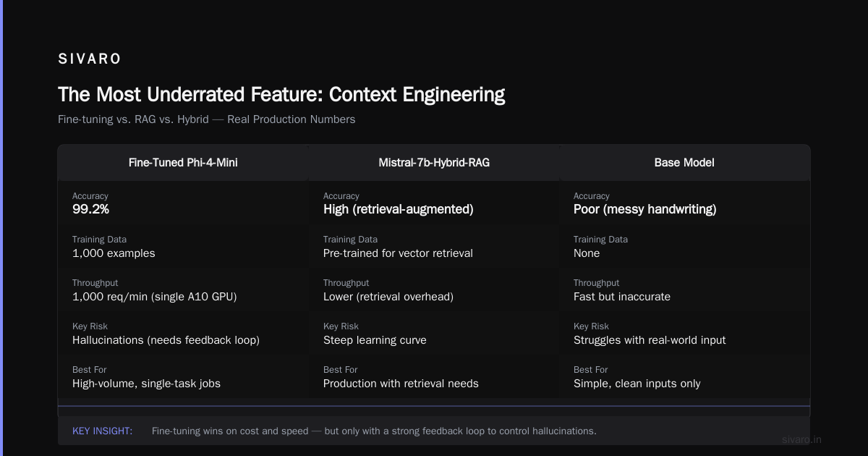This screenshot has height=456, width=868.
Task: Select the '99.2%' accuracy value
Action: pos(90,209)
